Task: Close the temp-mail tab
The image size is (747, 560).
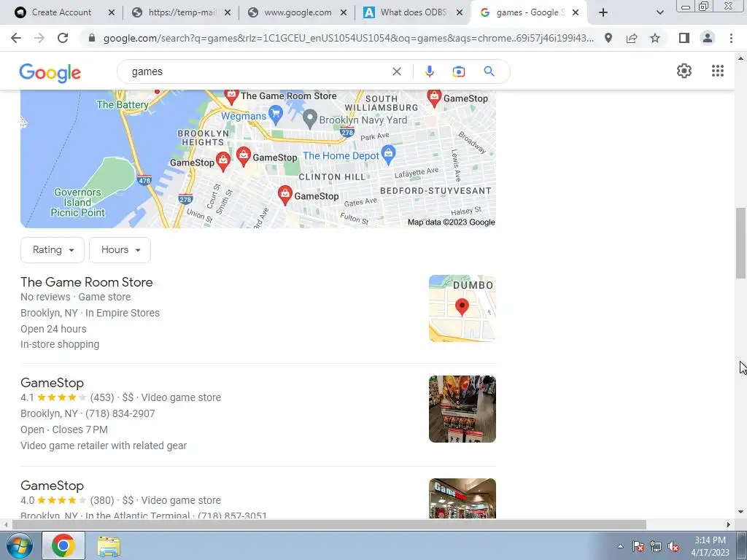Action: coord(228,12)
